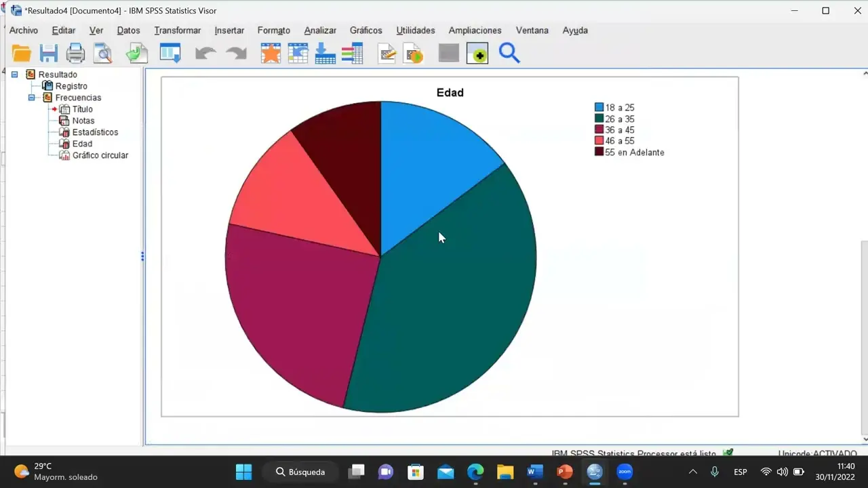Click the Go to Data toolbar icon

[170, 53]
